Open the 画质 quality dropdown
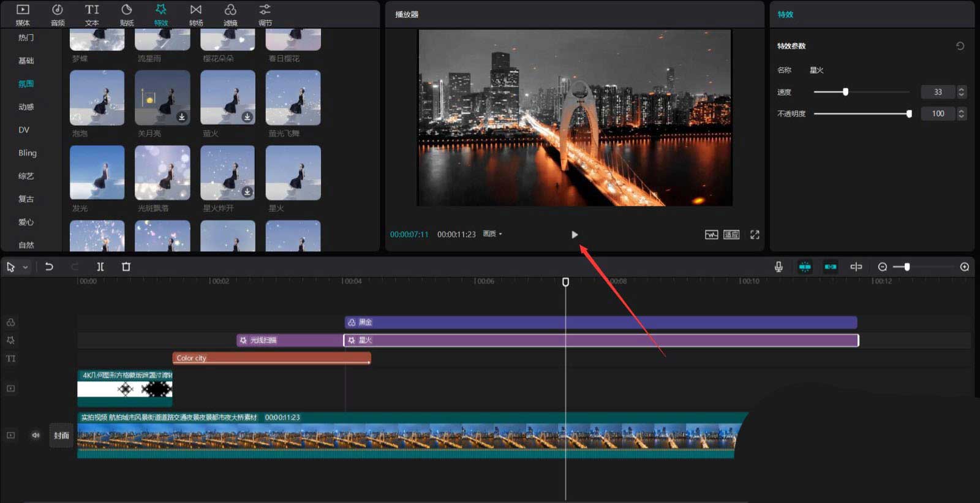980x503 pixels. click(492, 234)
